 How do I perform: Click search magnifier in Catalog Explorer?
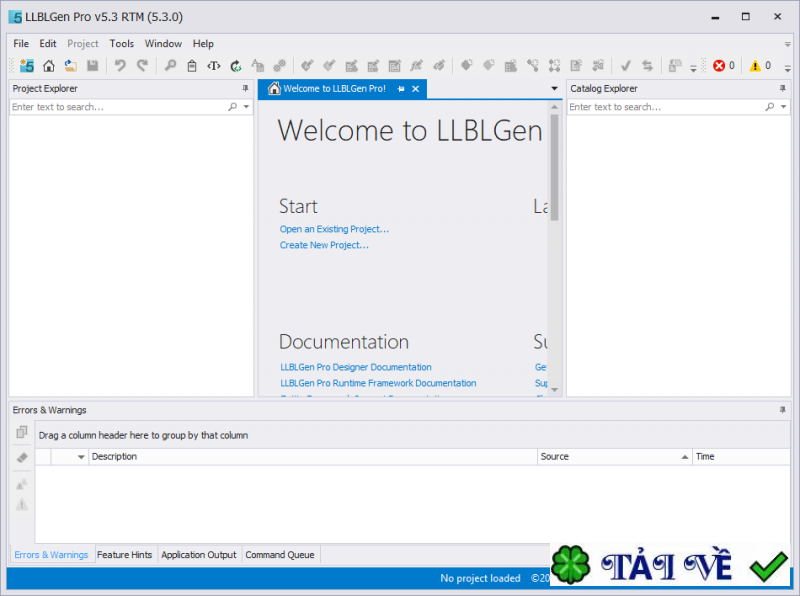(x=770, y=107)
